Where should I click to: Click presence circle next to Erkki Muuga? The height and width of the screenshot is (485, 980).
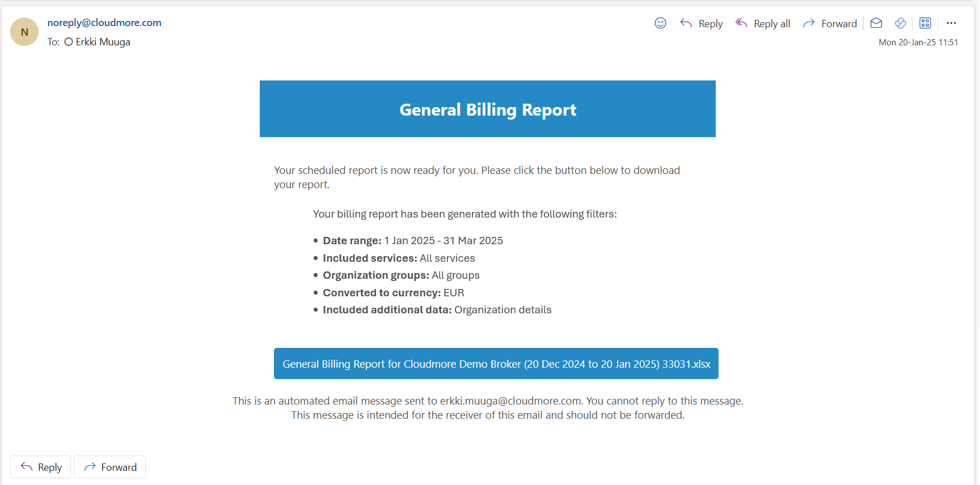tap(69, 42)
